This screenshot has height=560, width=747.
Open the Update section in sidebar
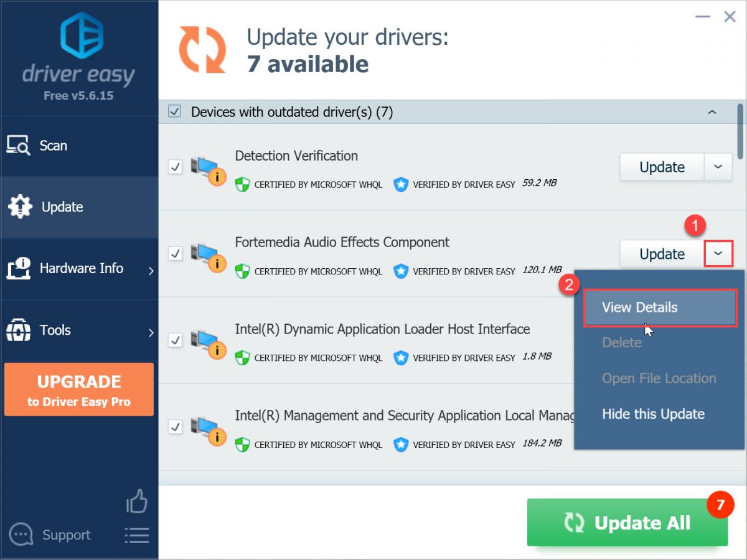click(79, 207)
